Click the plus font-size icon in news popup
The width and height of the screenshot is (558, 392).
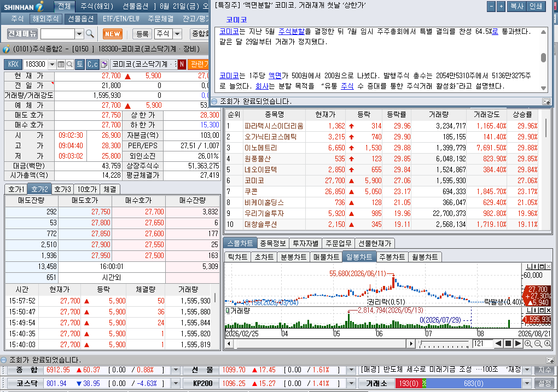point(501,6)
